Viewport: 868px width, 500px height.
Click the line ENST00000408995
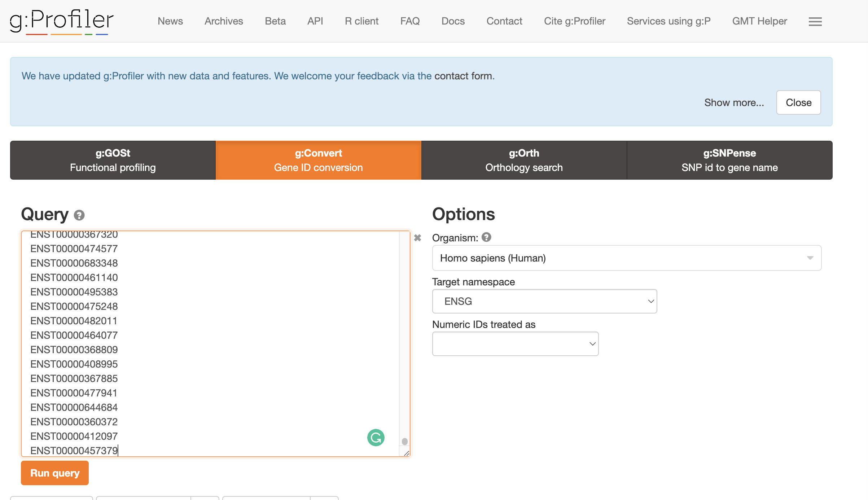click(74, 364)
